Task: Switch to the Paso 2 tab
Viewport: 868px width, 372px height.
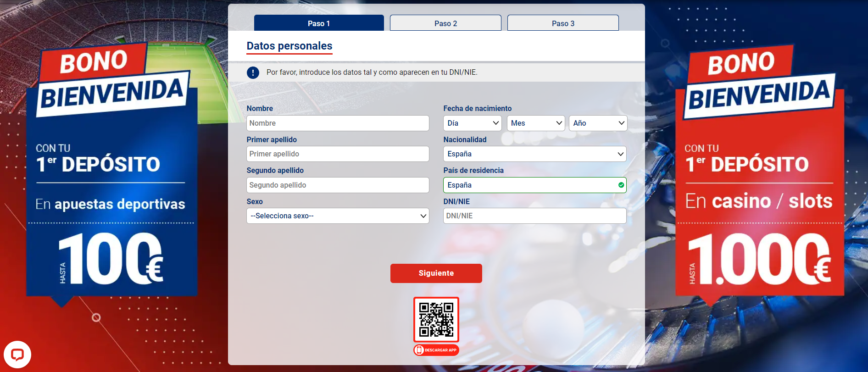Action: coord(445,23)
